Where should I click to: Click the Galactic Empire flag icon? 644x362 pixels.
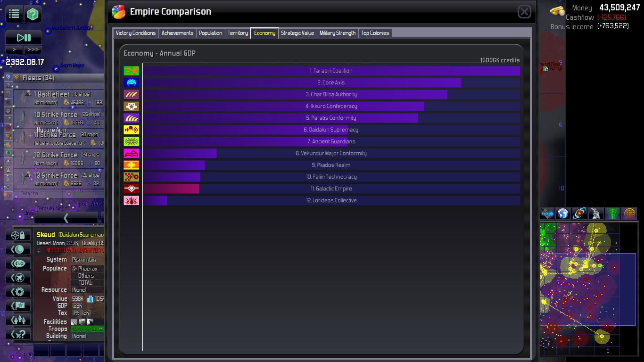(132, 189)
